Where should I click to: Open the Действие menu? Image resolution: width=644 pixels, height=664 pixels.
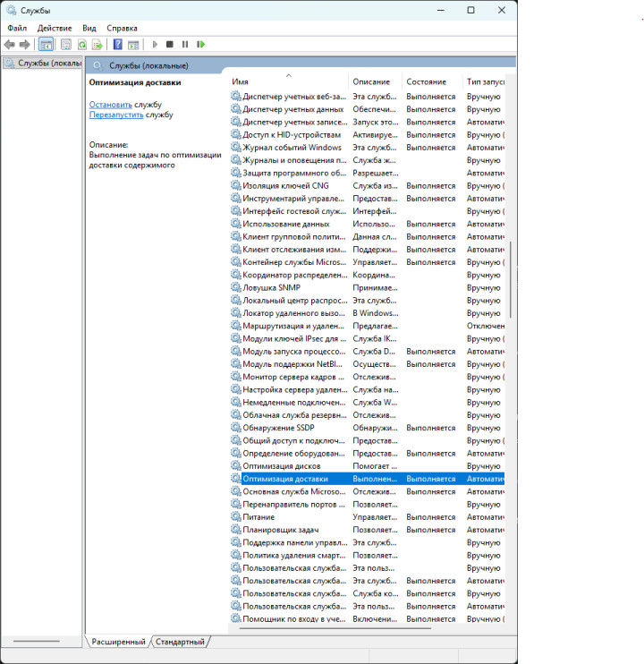[x=55, y=28]
